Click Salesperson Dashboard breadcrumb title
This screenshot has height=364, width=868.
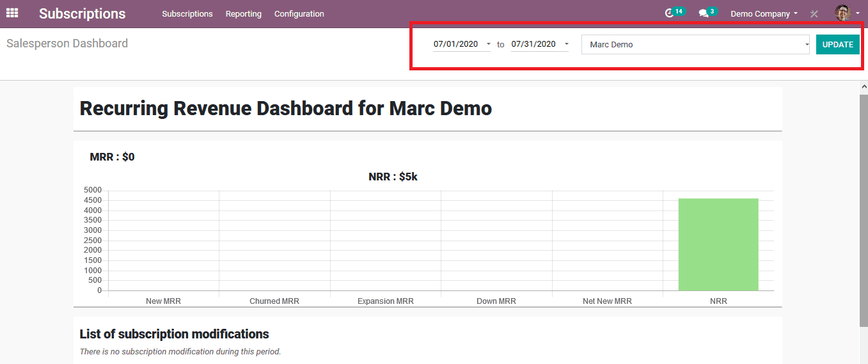pos(67,44)
